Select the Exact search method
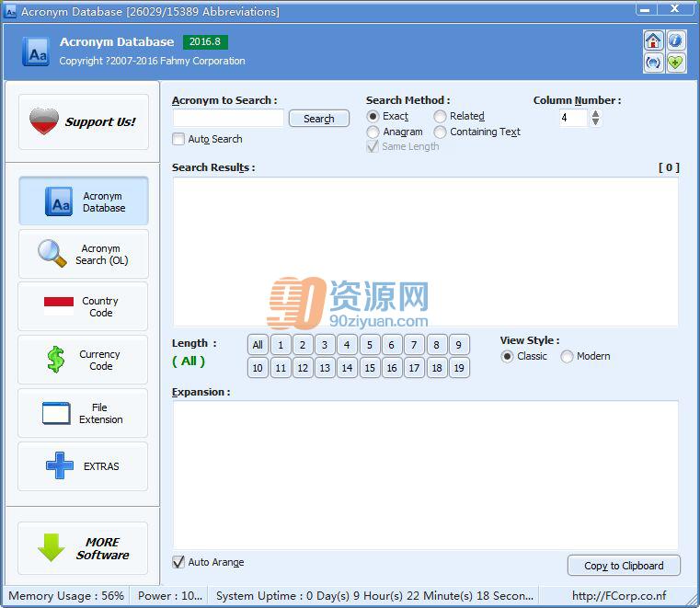 coord(373,117)
